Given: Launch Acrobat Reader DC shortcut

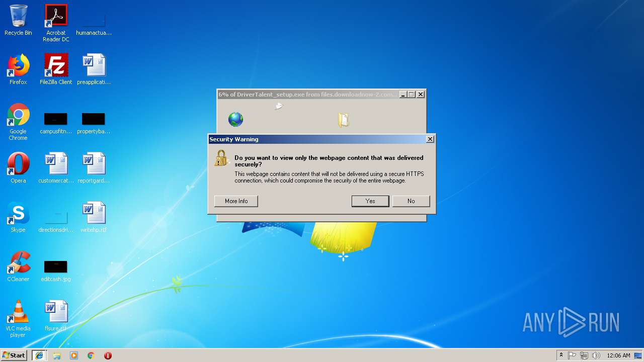Looking at the screenshot, I should [56, 23].
